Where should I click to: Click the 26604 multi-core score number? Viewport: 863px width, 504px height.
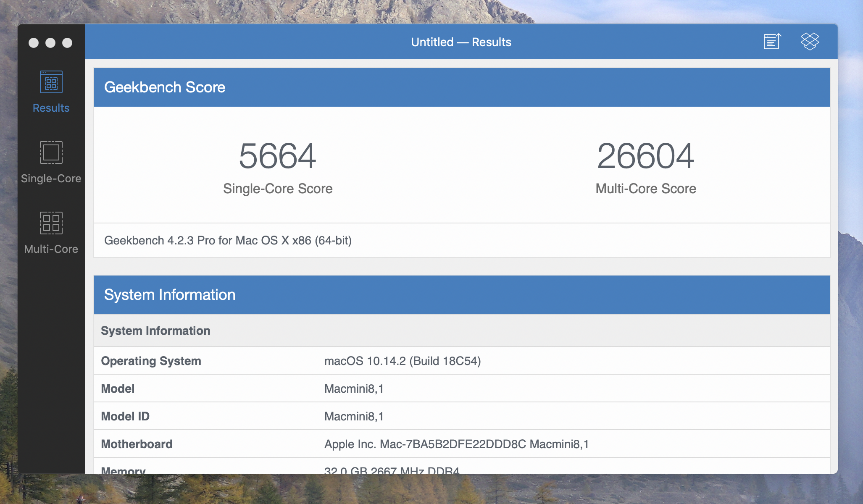(x=645, y=156)
